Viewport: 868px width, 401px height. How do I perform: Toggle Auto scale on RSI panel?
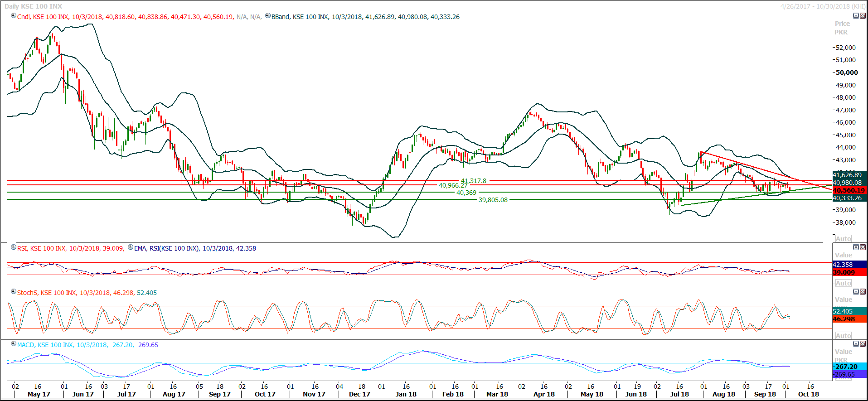(843, 283)
